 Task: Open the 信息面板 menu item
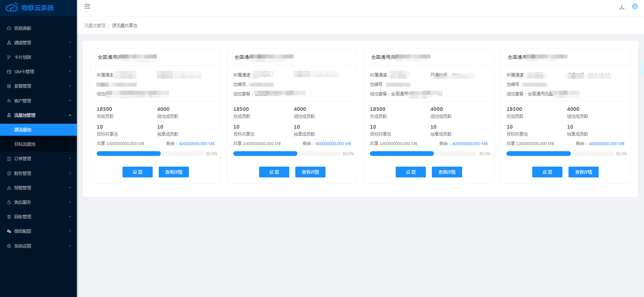pos(38,28)
